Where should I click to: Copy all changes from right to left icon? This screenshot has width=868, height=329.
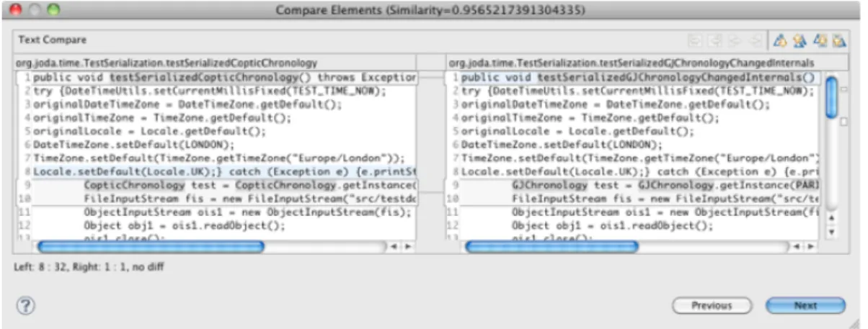714,41
